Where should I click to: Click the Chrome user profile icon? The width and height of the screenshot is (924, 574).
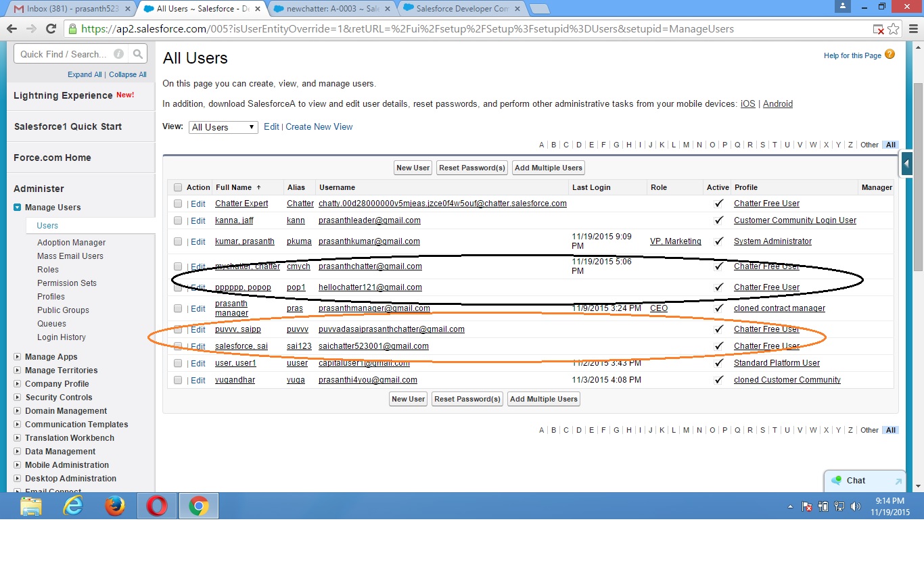(843, 6)
